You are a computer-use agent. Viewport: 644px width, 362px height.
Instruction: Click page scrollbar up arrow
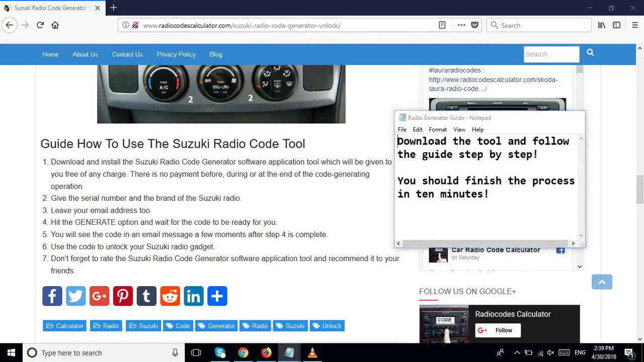[639, 48]
